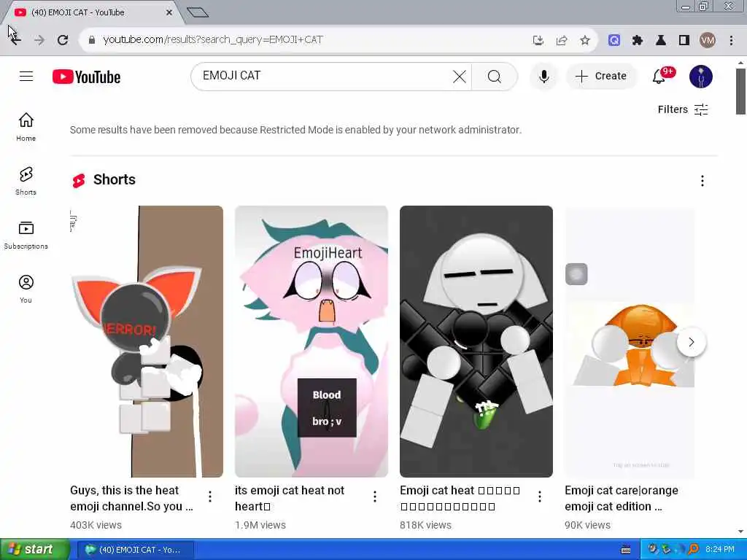Click the on-screen keyboard tray icon

click(x=626, y=550)
